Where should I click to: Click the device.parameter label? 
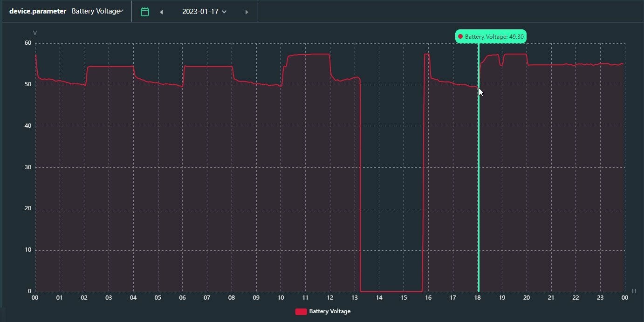pos(38,11)
